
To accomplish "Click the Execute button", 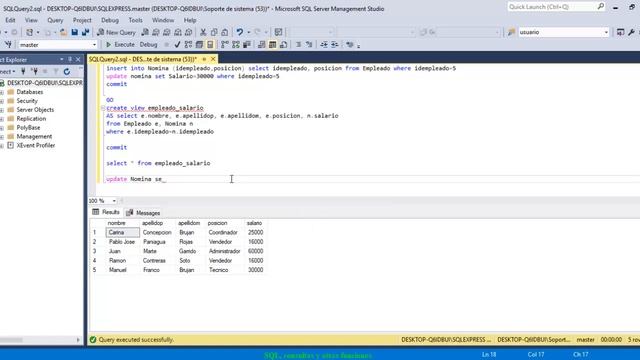I will pyautogui.click(x=120, y=44).
